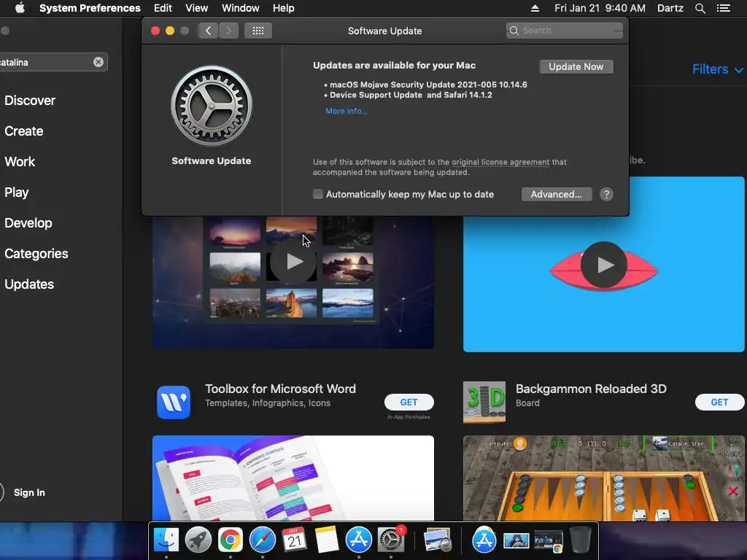747x560 pixels.
Task: Go back in System Preferences
Action: pos(208,31)
